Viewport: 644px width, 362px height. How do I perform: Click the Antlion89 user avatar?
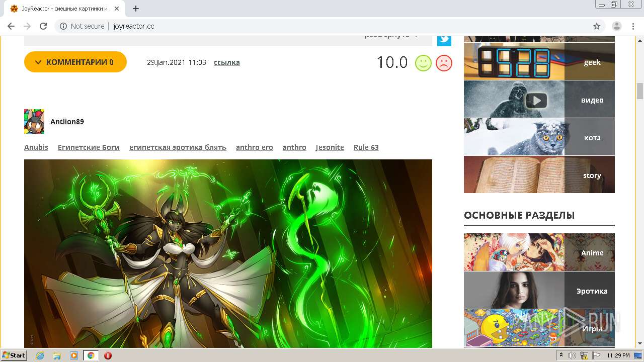[x=34, y=121]
